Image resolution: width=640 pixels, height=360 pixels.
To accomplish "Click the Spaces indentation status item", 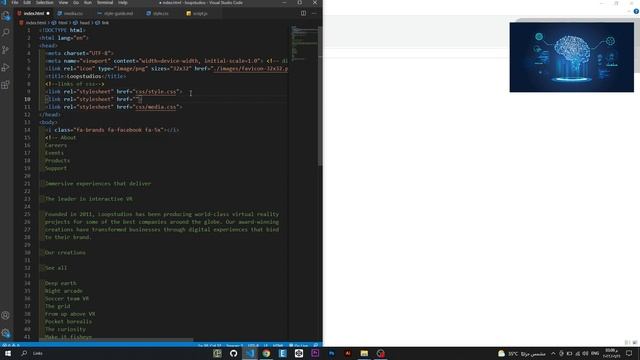I will tap(235, 345).
